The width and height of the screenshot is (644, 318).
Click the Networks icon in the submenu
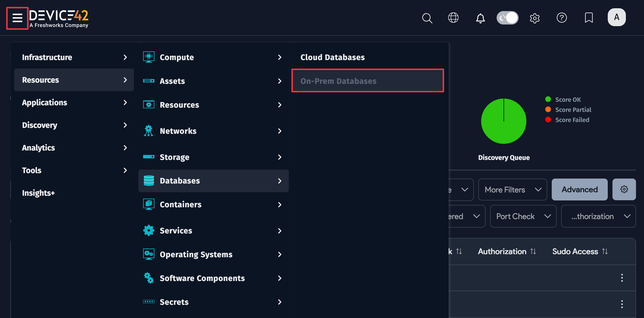(149, 130)
